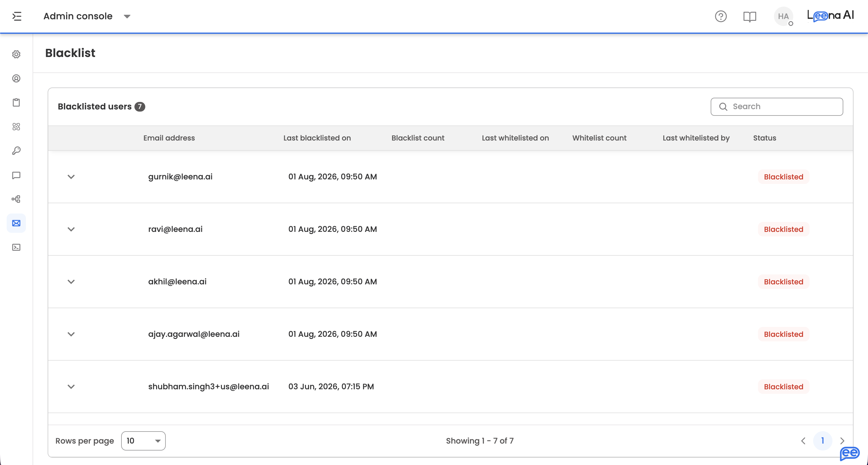Open the user profile sidebar icon
Viewport: 868px width, 465px height.
(16, 79)
